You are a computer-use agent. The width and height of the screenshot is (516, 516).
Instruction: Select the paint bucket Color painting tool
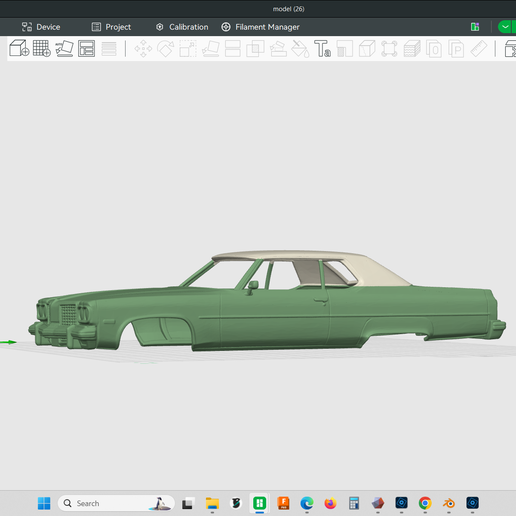pyautogui.click(x=300, y=49)
